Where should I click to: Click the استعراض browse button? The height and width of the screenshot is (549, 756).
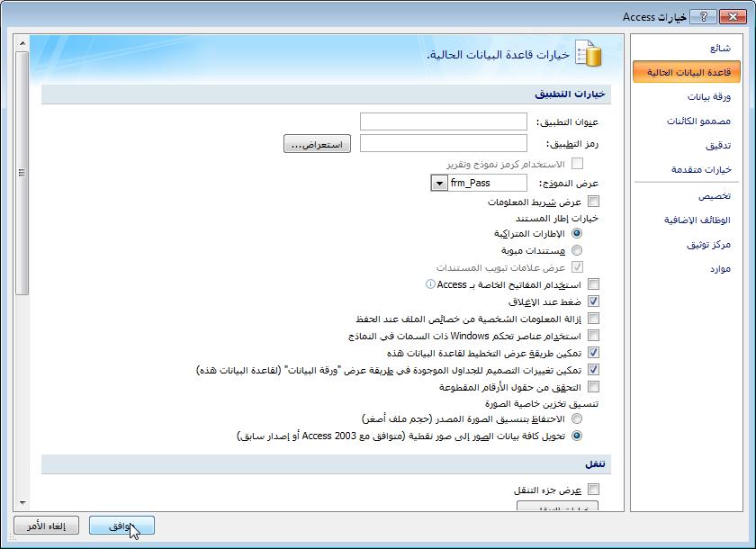pyautogui.click(x=317, y=144)
